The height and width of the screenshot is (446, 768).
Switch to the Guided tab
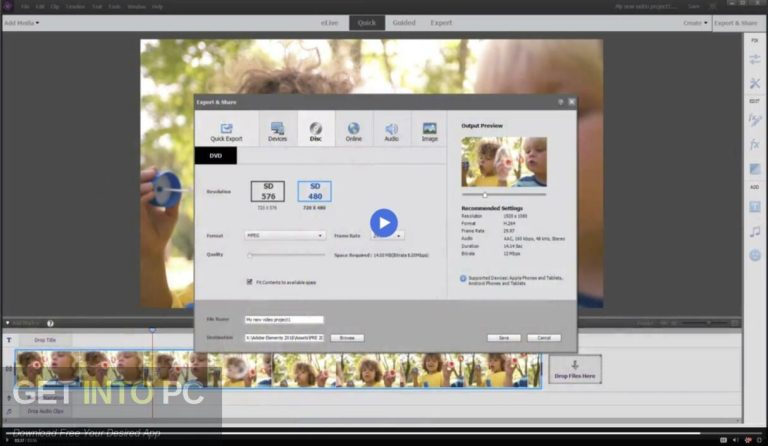click(x=404, y=23)
